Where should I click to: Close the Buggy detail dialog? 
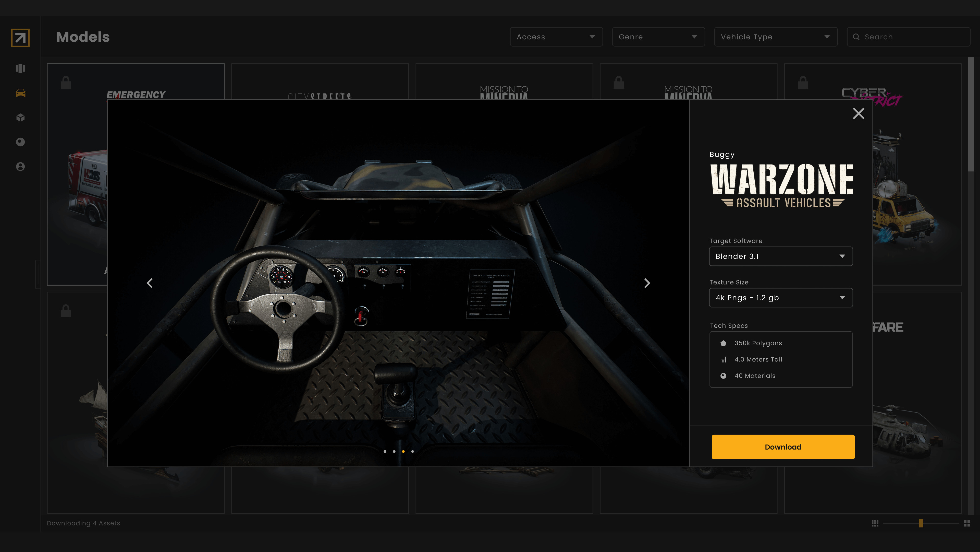click(858, 113)
